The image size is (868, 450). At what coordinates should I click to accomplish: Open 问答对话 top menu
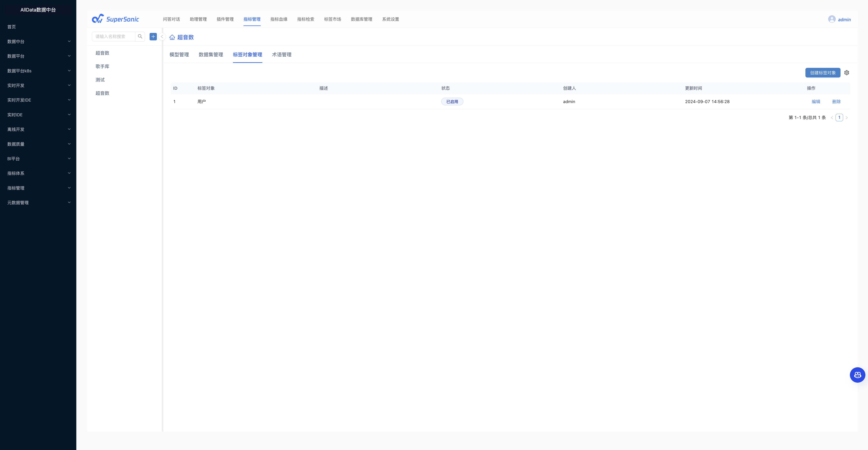[x=171, y=19]
